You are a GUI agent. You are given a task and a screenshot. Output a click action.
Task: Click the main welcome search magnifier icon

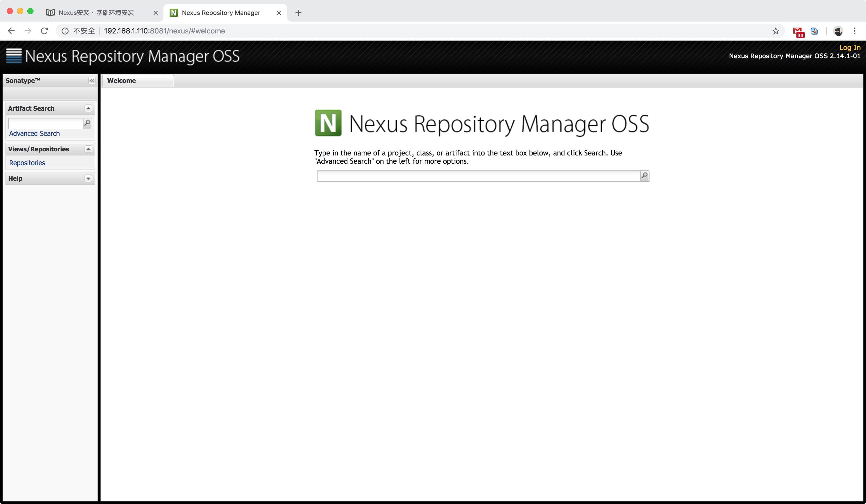(x=645, y=176)
